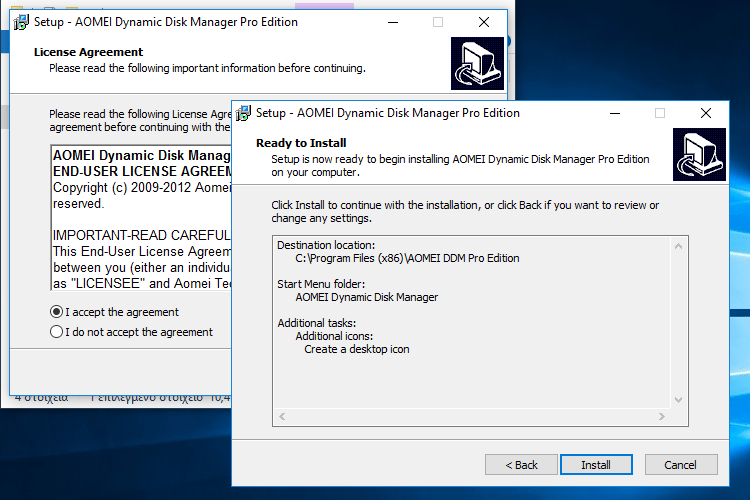
Task: Click summary box scroll left arrow
Action: pyautogui.click(x=282, y=416)
